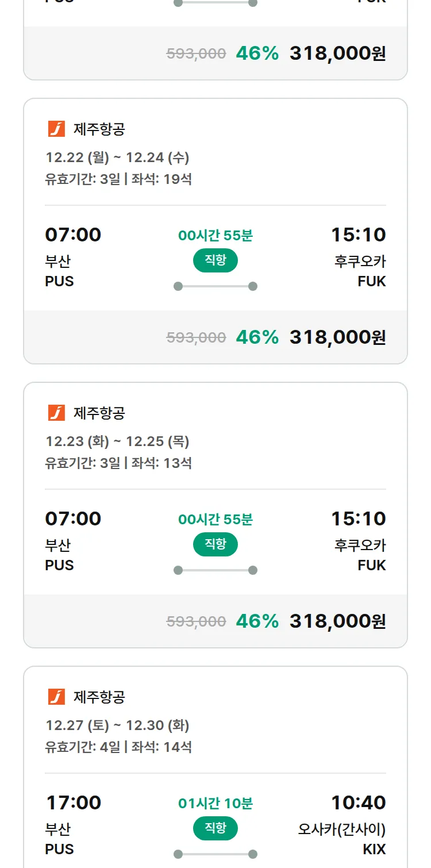
Task: Tap the 직항 badge on the 12.23 flight
Action: coord(215,544)
